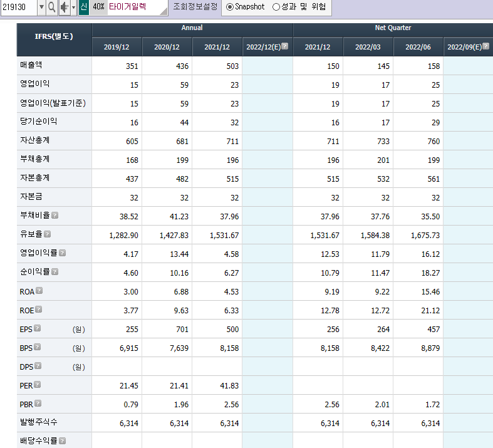This screenshot has width=493, height=448.
Task: Click the 18.27 순이익률 value
Action: pyautogui.click(x=430, y=273)
